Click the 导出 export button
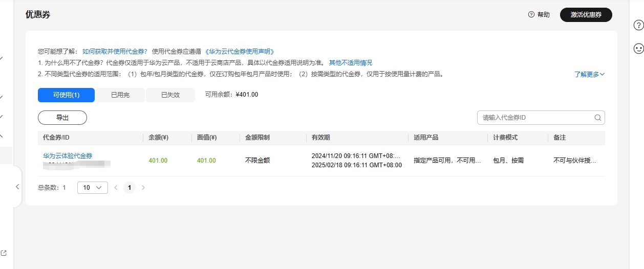This screenshot has height=269, width=644. click(x=62, y=118)
